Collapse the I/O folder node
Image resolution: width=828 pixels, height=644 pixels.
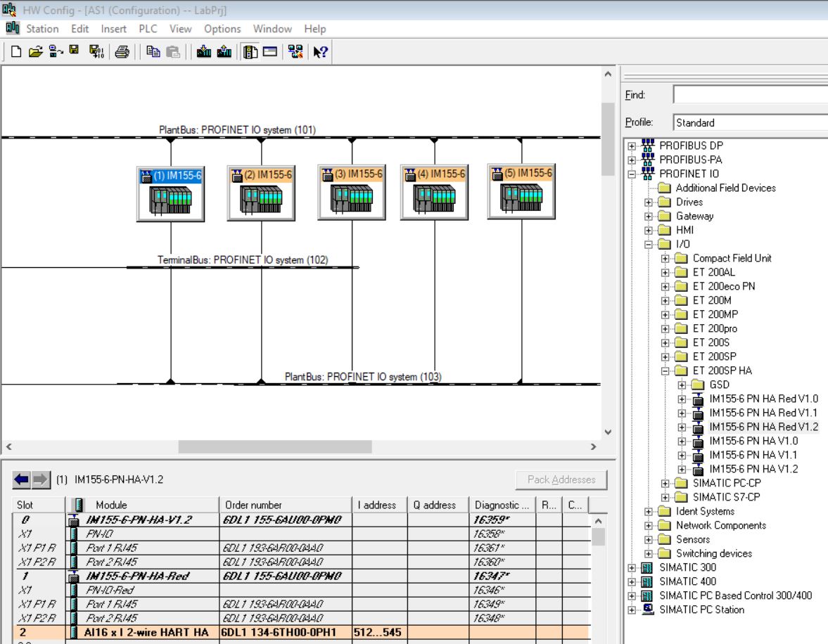[x=649, y=245]
